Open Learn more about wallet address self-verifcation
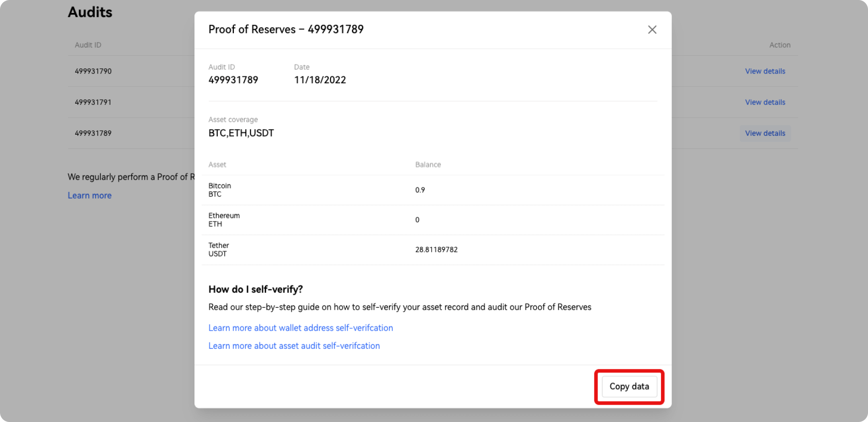868x422 pixels. (x=300, y=328)
